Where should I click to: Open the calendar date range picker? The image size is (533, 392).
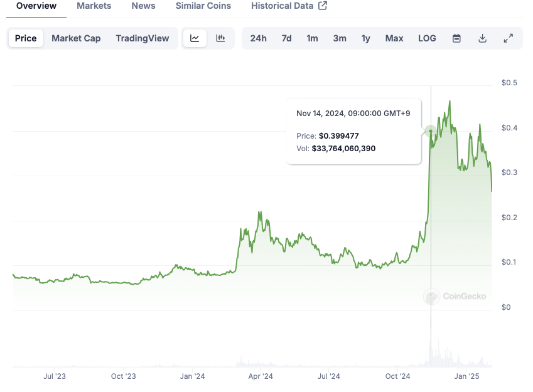point(457,38)
